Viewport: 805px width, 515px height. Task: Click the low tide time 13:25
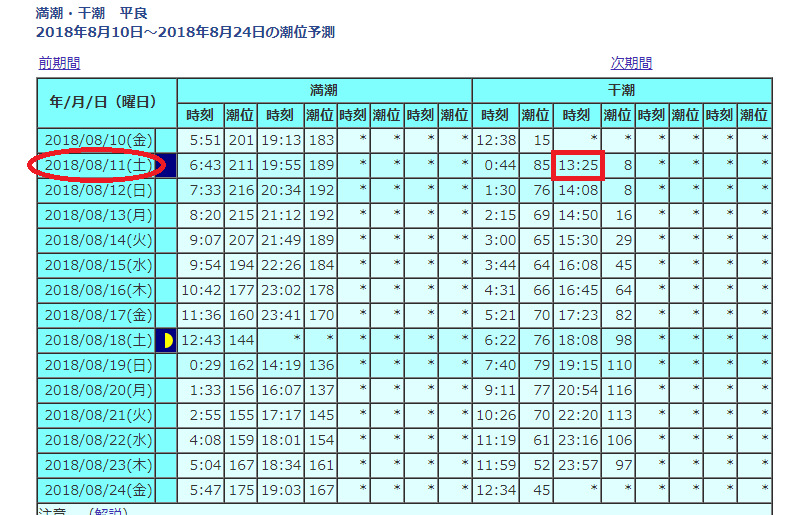point(578,165)
